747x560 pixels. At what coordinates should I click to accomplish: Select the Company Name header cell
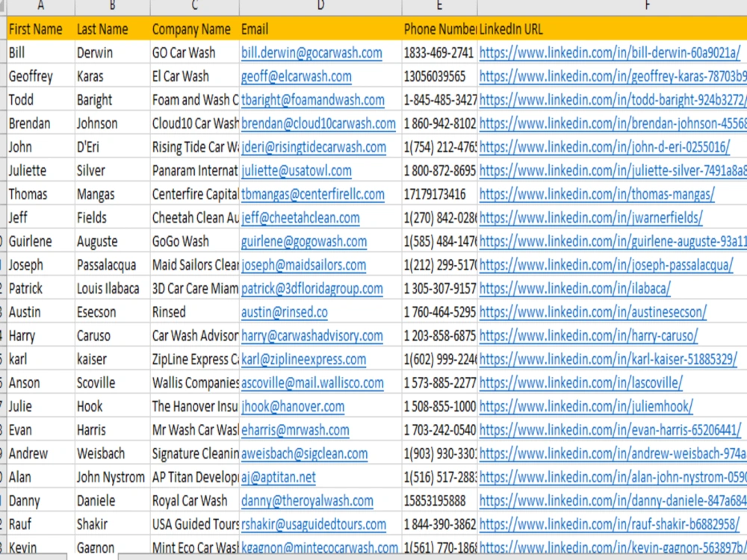click(x=194, y=29)
